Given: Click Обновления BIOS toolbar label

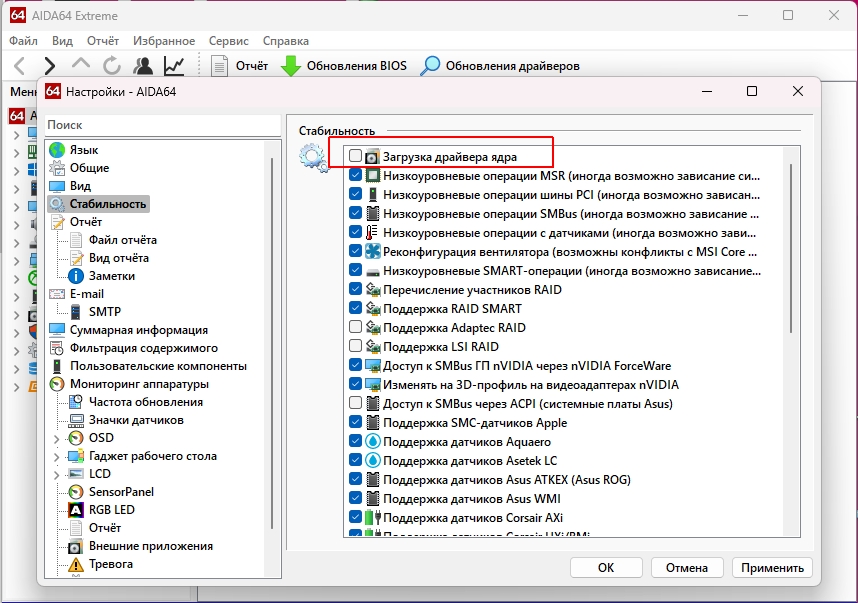Looking at the screenshot, I should 357,66.
